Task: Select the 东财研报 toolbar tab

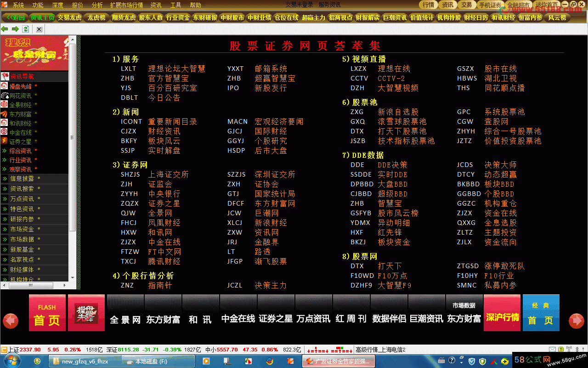Action: [205, 17]
